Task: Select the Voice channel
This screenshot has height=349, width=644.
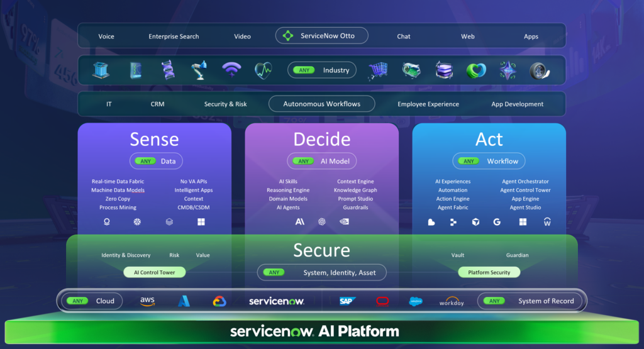Action: pyautogui.click(x=106, y=36)
